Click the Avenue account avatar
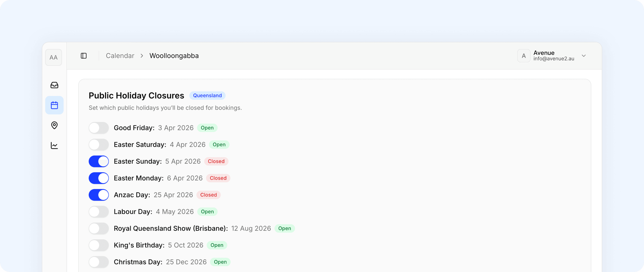This screenshot has height=272, width=644. [x=523, y=56]
